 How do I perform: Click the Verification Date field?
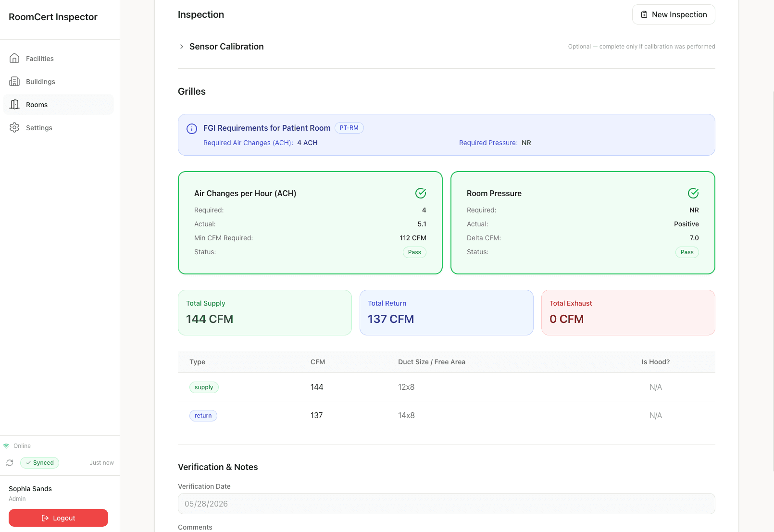pos(447,504)
